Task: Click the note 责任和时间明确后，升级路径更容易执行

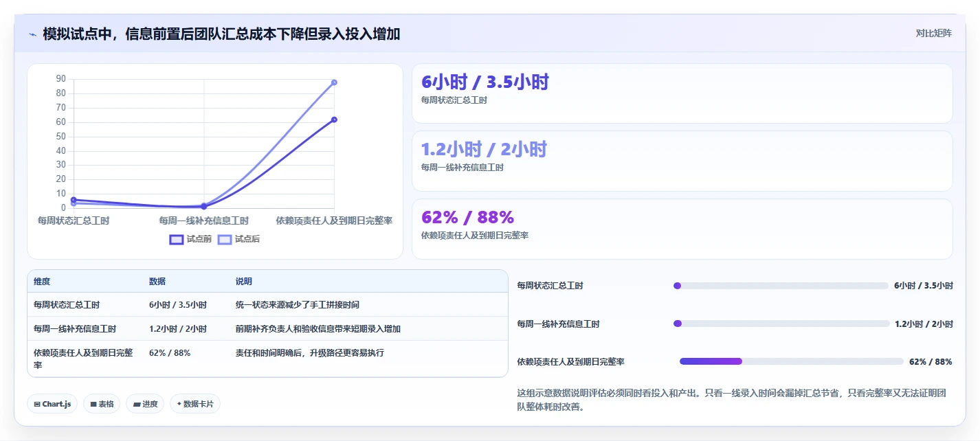Action: pos(310,352)
